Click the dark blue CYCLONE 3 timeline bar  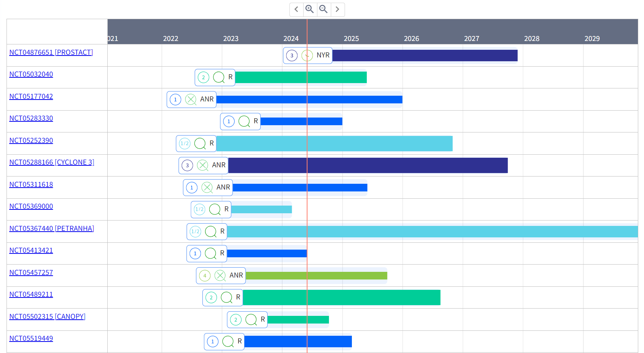point(368,165)
